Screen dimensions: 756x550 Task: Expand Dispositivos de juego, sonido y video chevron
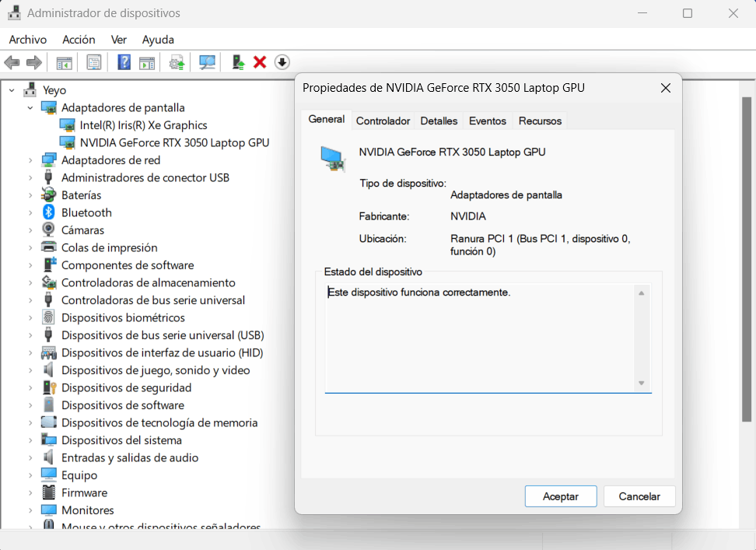tap(30, 370)
